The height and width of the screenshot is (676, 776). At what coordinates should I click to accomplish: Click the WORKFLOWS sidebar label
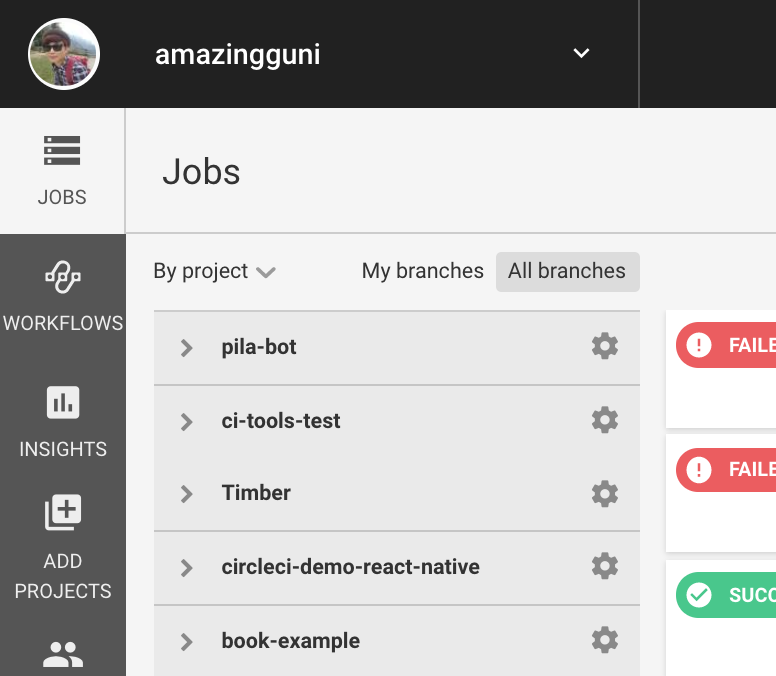click(63, 323)
